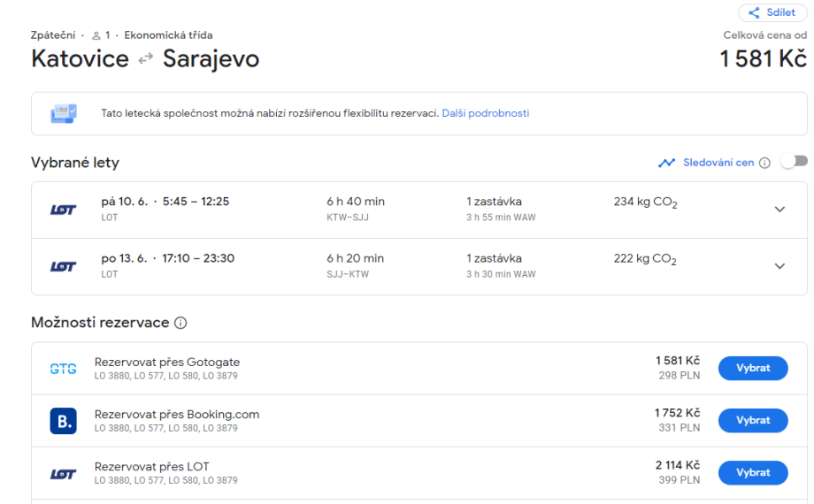Click LOT airline logo on return flight
The height and width of the screenshot is (504, 814).
[x=63, y=266]
